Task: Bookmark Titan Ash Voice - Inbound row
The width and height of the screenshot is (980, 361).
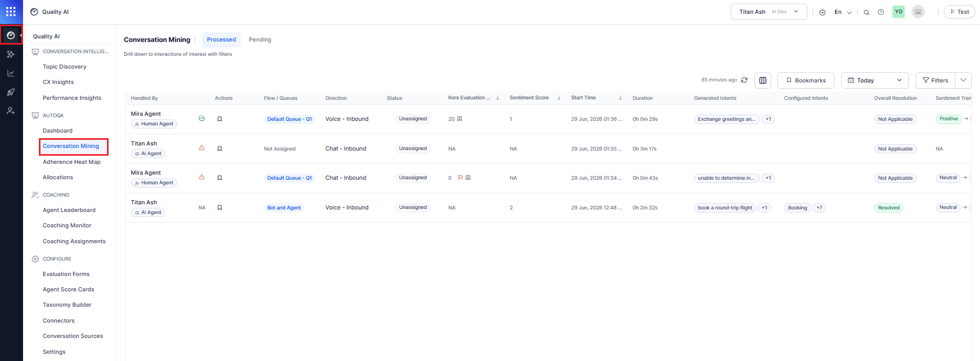Action: pyautogui.click(x=220, y=207)
